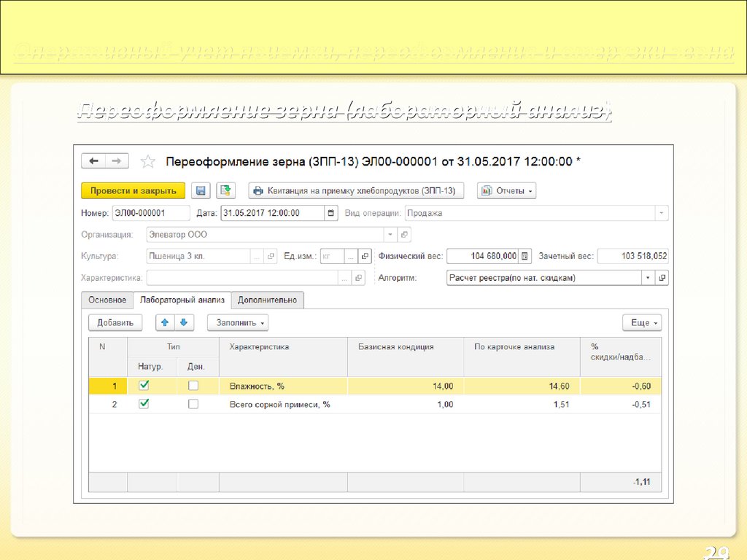The height and width of the screenshot is (560, 747).
Task: Move row up with the up arrow
Action: [165, 322]
